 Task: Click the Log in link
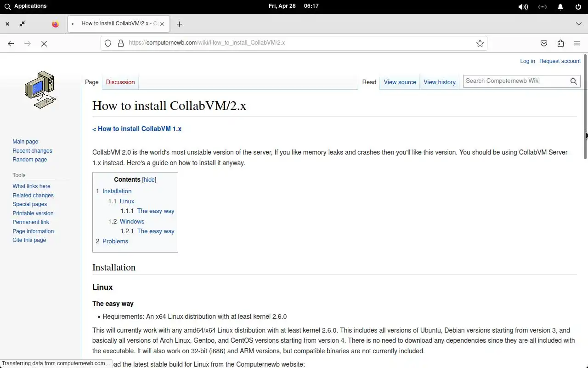(x=527, y=61)
